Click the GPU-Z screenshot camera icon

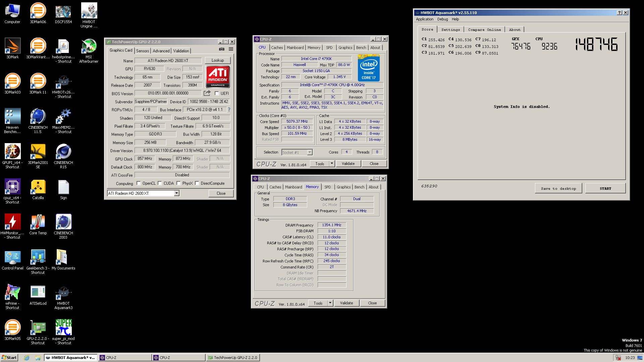[222, 49]
